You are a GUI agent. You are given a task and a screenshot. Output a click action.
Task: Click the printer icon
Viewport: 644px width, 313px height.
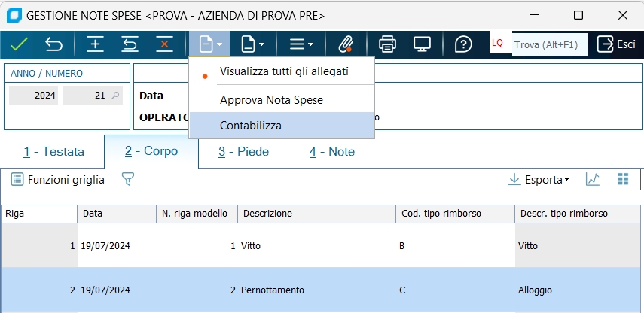(387, 44)
